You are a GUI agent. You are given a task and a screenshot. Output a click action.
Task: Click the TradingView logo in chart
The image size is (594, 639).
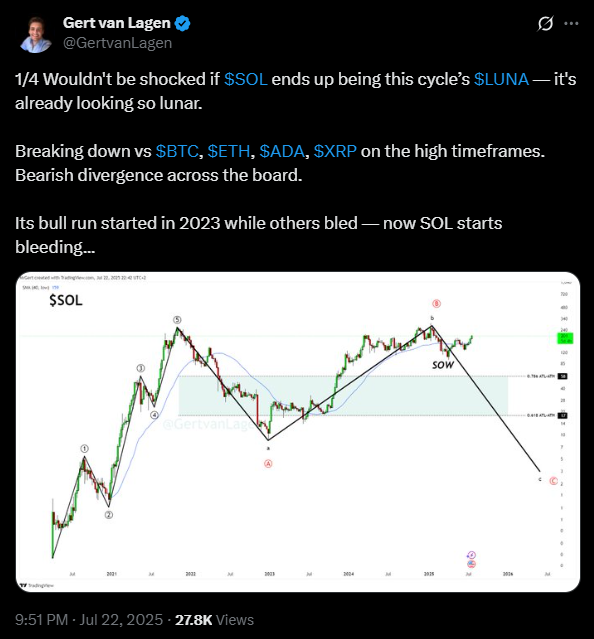pos(37,585)
